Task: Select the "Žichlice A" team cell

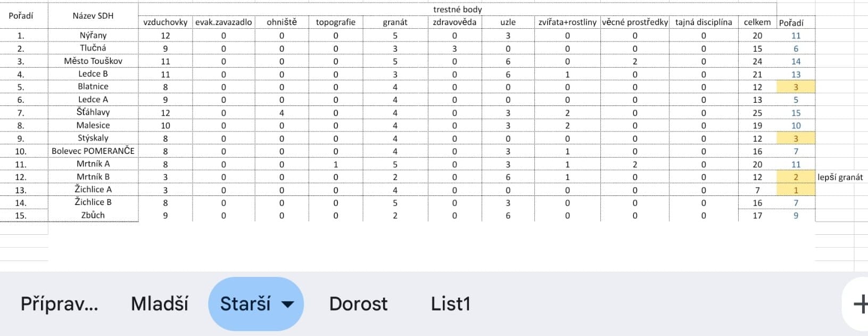Action: [93, 190]
